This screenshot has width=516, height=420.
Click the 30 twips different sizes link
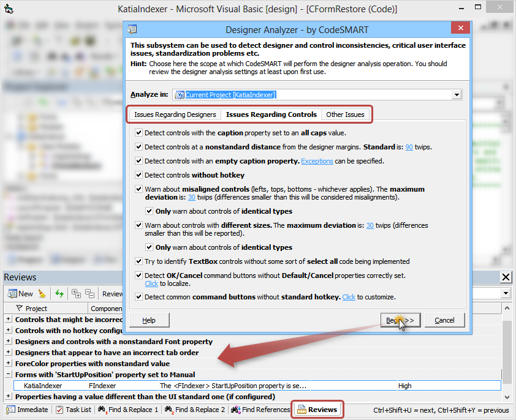coord(370,226)
